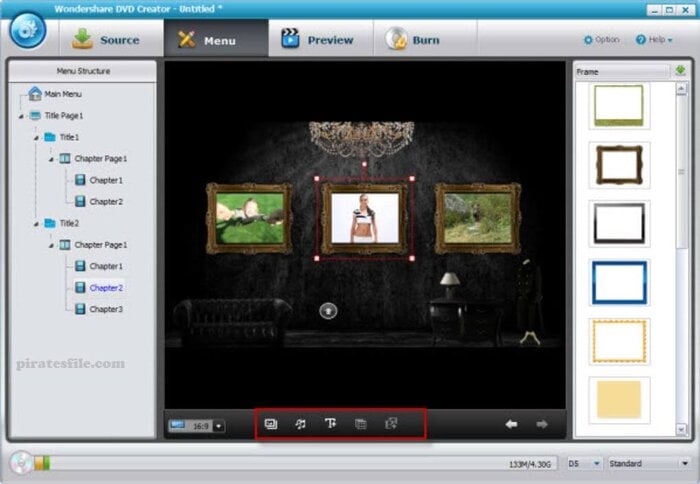
Task: Click the round blue application logo button
Action: pyautogui.click(x=28, y=30)
